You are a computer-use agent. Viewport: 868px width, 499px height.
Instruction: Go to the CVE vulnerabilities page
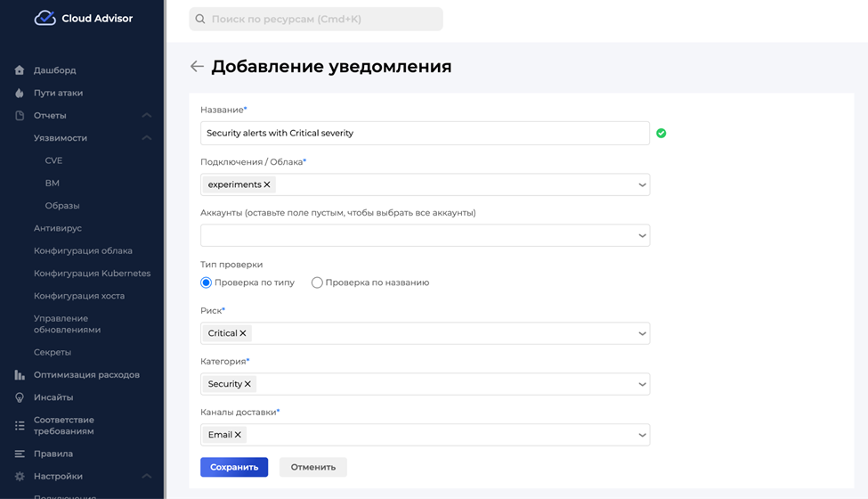point(53,160)
